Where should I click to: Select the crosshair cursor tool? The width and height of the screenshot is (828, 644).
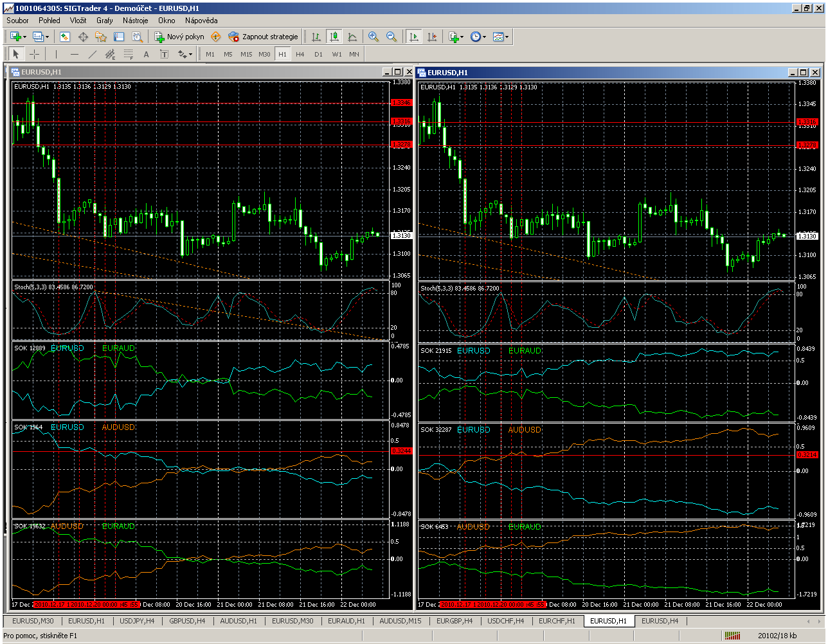pyautogui.click(x=35, y=55)
